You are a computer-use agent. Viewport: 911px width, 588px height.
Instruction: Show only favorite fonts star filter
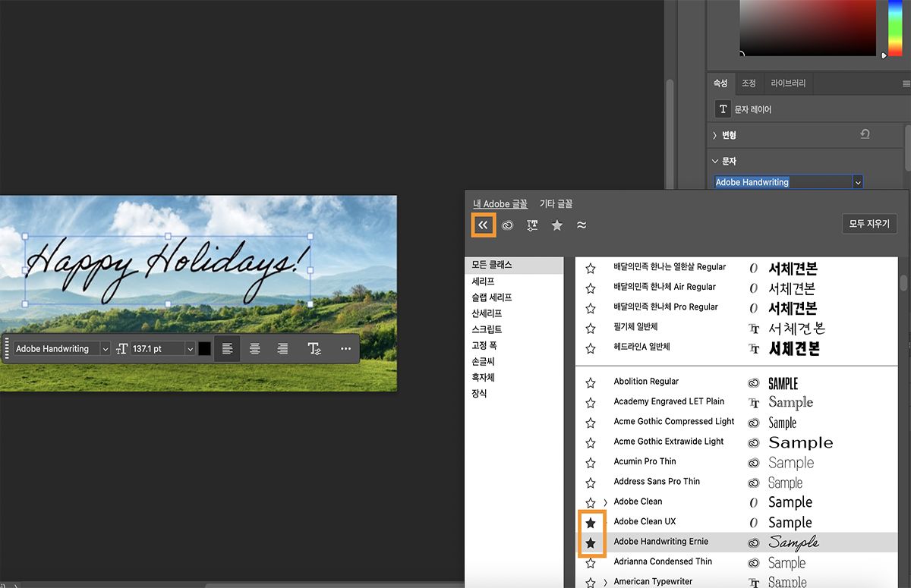(x=557, y=225)
